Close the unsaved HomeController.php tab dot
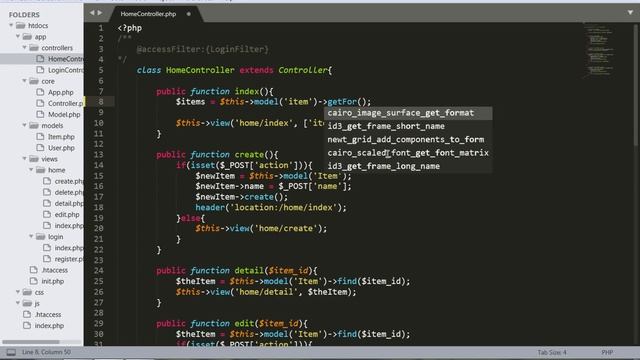 189,14
